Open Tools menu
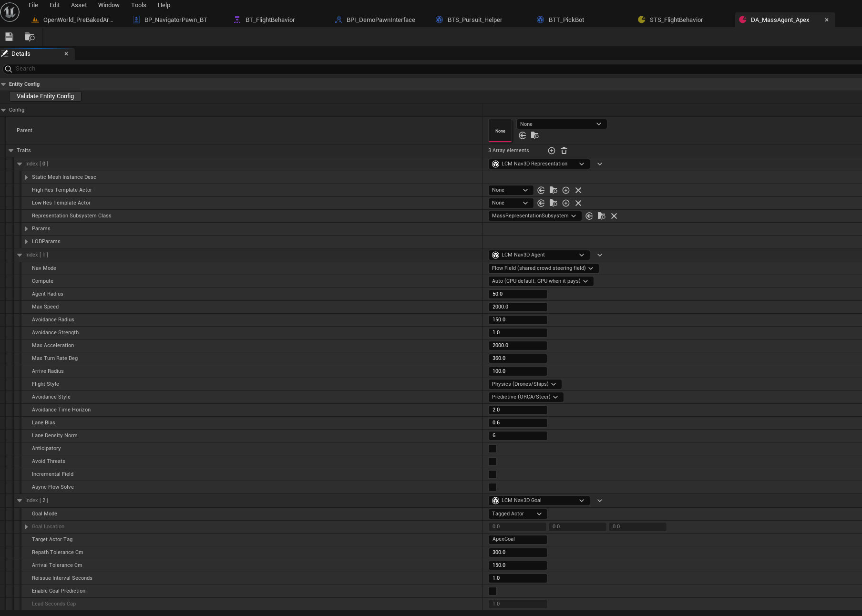 139,5
